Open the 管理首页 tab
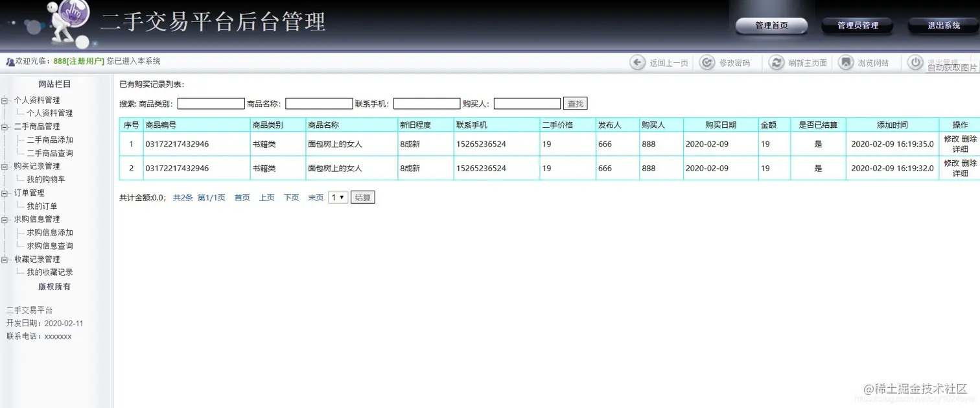 [x=771, y=26]
